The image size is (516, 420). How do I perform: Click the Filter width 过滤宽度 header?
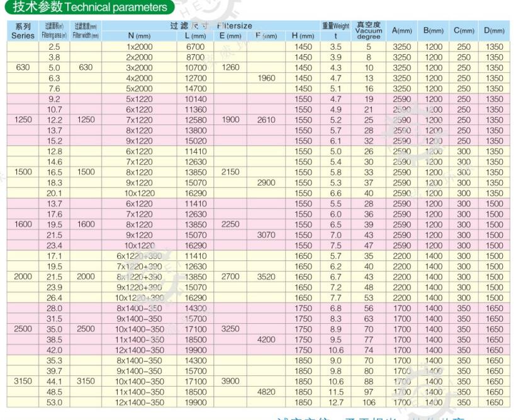pyautogui.click(x=85, y=31)
